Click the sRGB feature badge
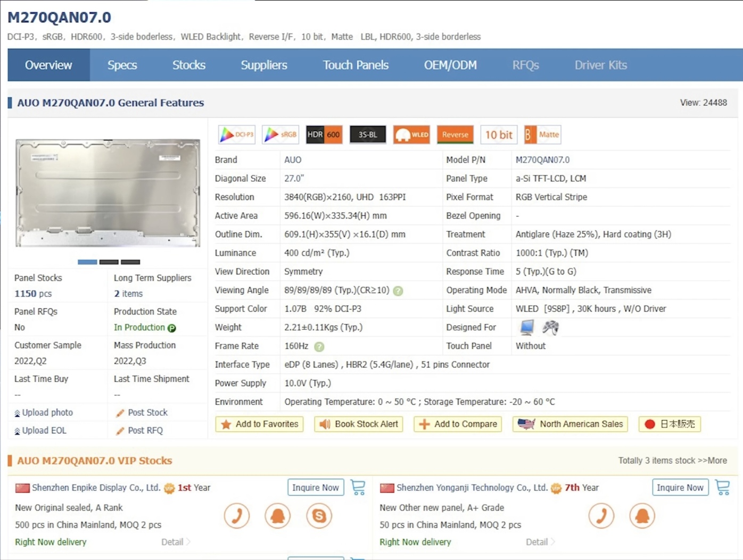 point(280,135)
